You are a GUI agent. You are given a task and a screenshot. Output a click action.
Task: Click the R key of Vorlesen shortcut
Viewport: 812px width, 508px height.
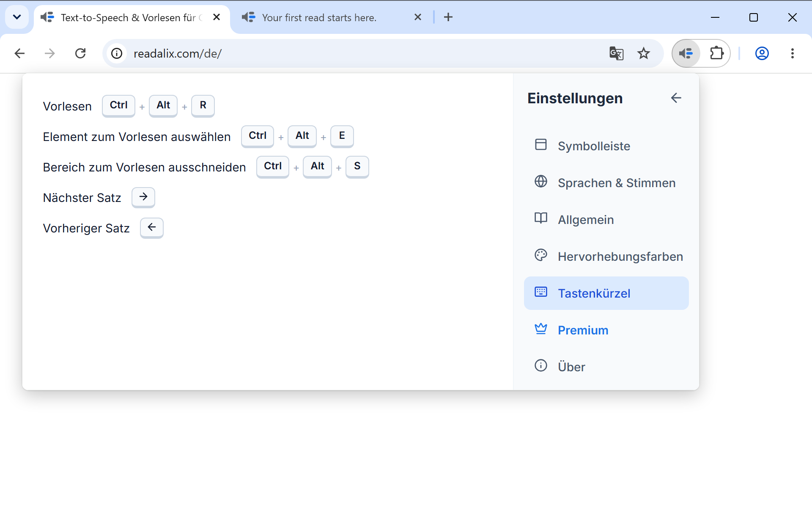[x=203, y=105]
